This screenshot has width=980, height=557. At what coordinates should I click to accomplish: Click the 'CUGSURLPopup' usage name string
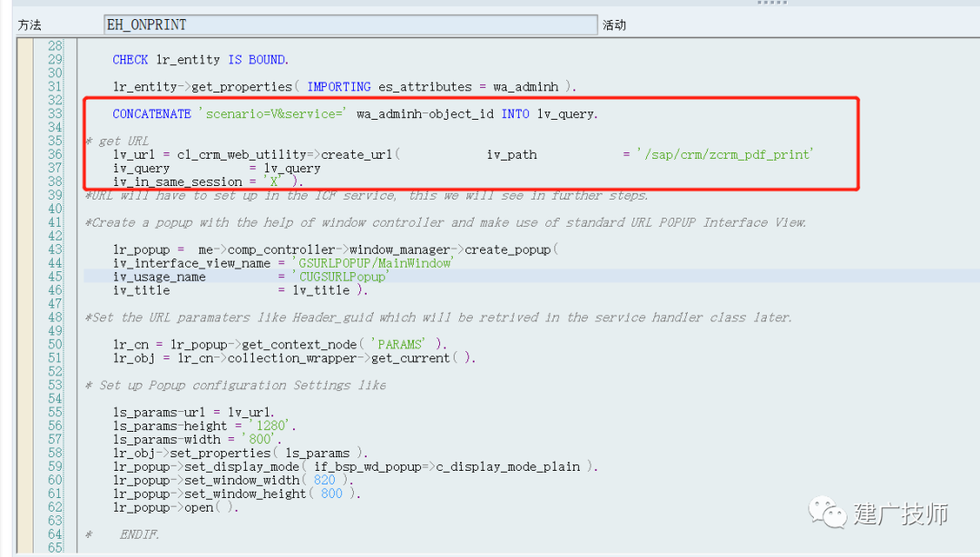coord(341,277)
